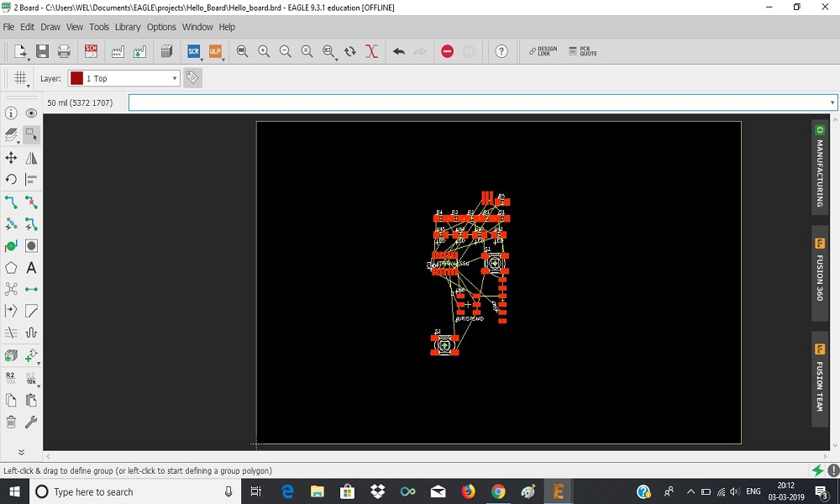Open the Library menu
Image resolution: width=840 pixels, height=504 pixels.
128,27
